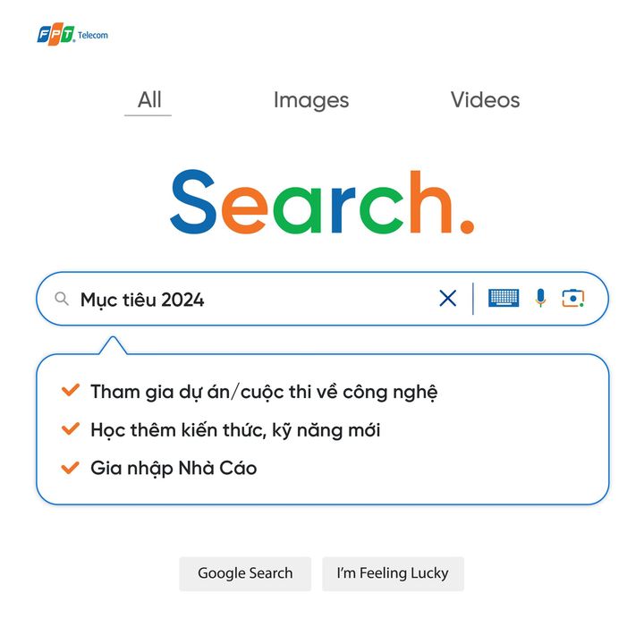Toggle checkmark beside "Tham gia dự án"
Screen dimensions: 644x644
click(x=71, y=391)
